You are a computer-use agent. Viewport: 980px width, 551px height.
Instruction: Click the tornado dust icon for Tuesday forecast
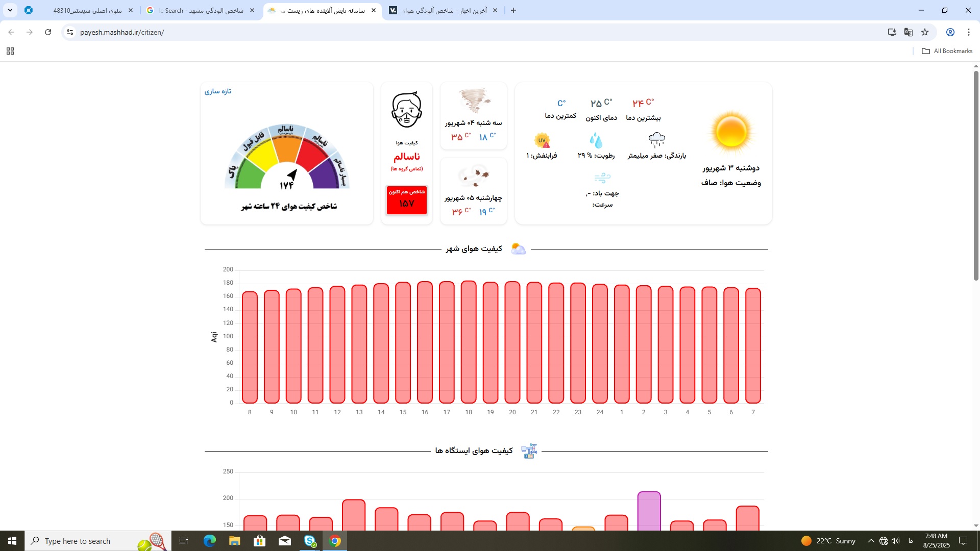coord(474,101)
